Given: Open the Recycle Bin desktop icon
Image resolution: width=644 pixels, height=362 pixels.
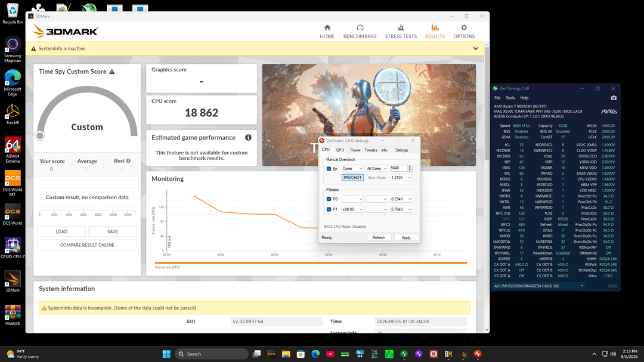Looking at the screenshot, I should 13,13.
